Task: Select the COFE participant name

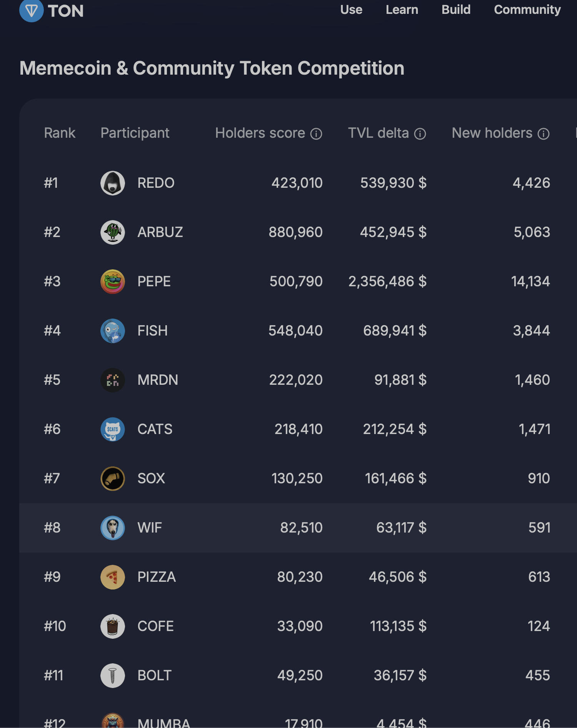Action: coord(155,626)
